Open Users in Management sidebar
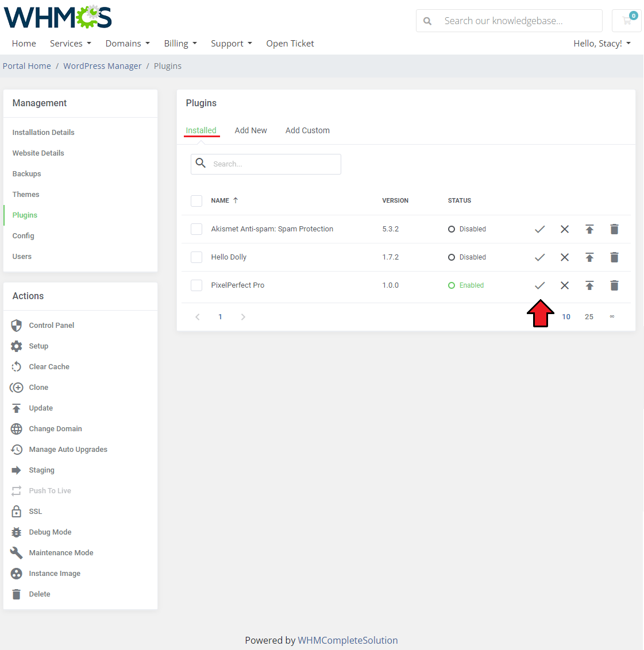 point(22,257)
